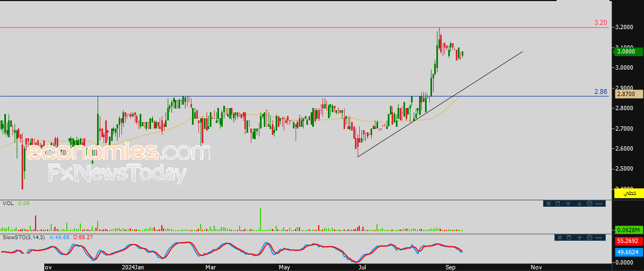Close the SlowSTO indicator panel
This screenshot has width=644, height=271.
(x=560, y=238)
